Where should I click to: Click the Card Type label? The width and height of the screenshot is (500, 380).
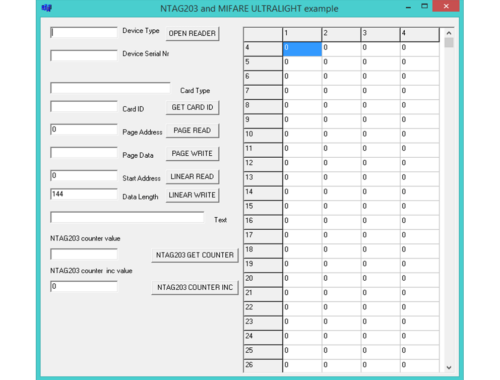tap(195, 91)
